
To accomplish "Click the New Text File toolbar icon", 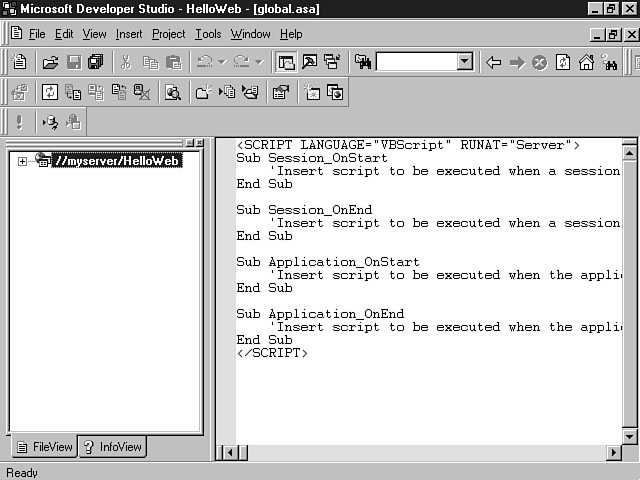I will click(19, 62).
